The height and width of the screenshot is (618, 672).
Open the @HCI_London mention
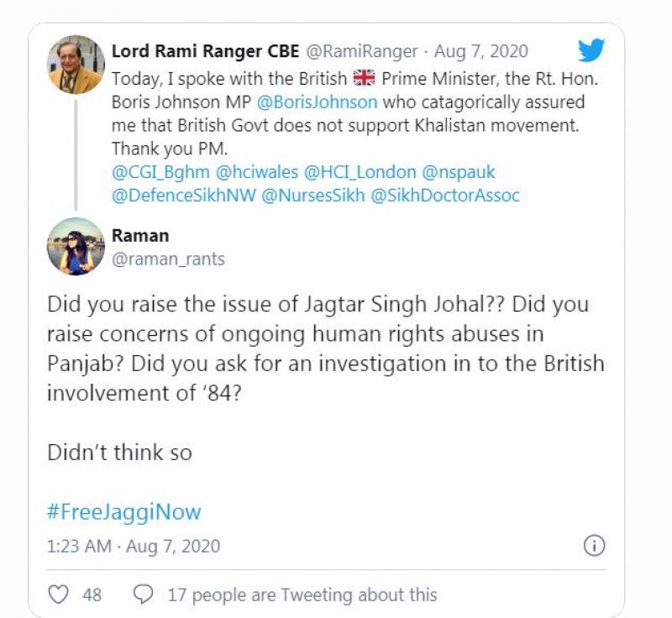tap(362, 172)
